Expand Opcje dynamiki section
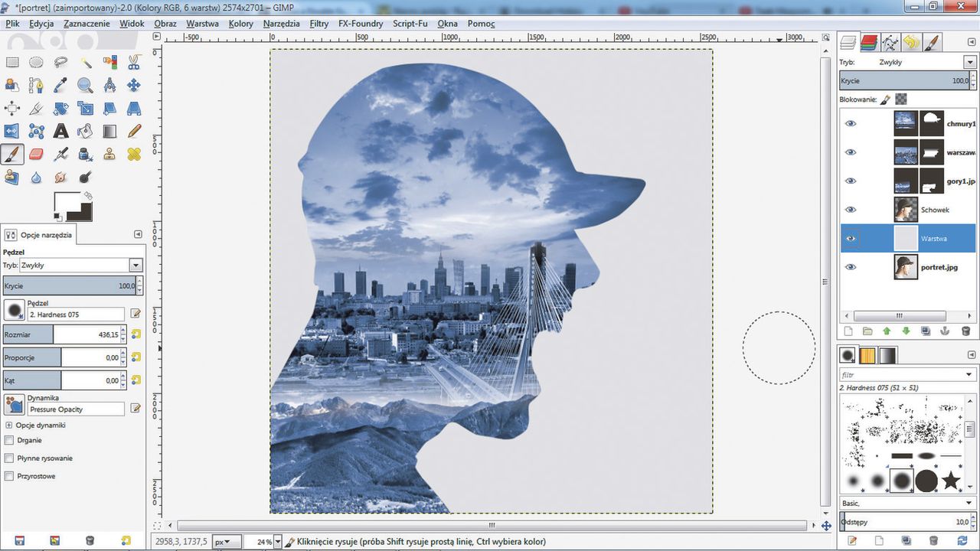This screenshot has width=980, height=551. coord(9,425)
